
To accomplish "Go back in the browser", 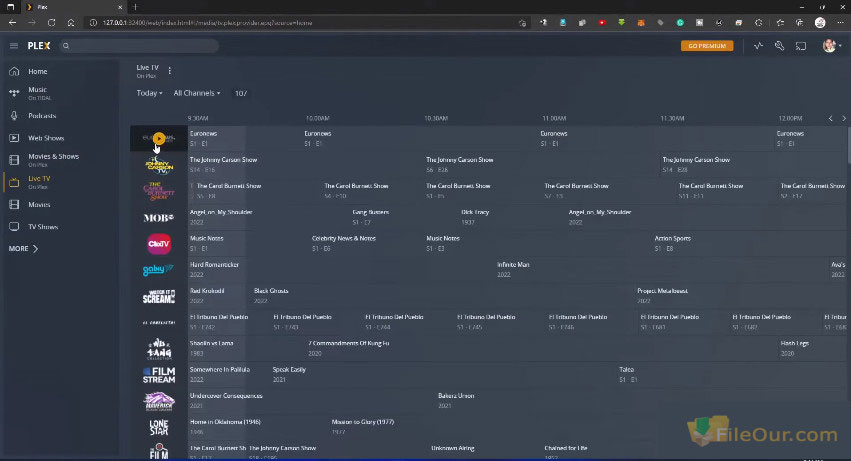I will [12, 23].
